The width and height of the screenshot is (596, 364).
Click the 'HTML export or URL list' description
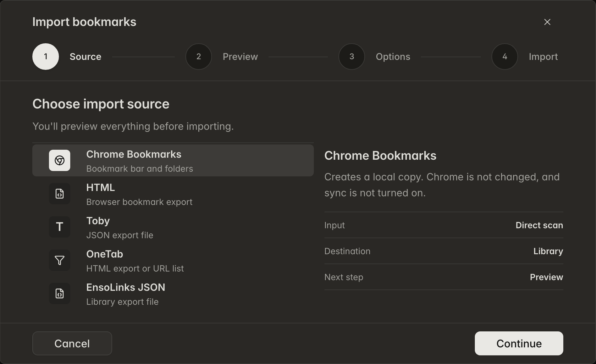(135, 269)
